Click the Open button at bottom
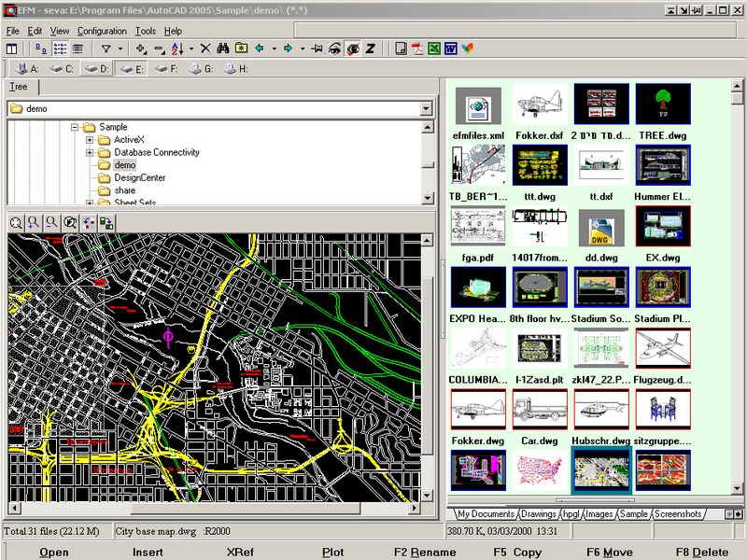The image size is (747, 560). click(54, 552)
